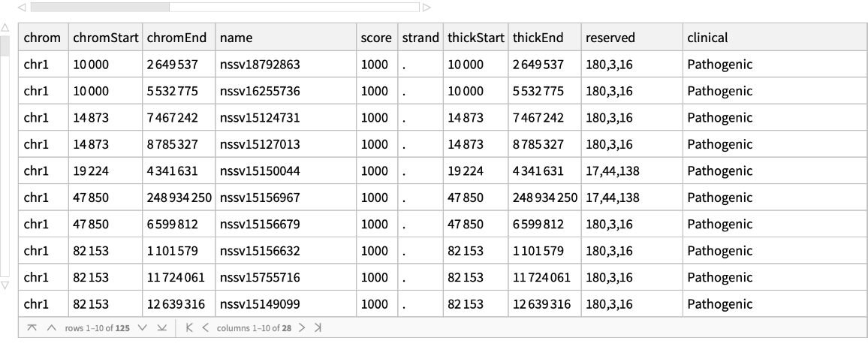The image size is (868, 356).
Task: Click horizontal scrollbar left arrow
Action: coord(22,8)
